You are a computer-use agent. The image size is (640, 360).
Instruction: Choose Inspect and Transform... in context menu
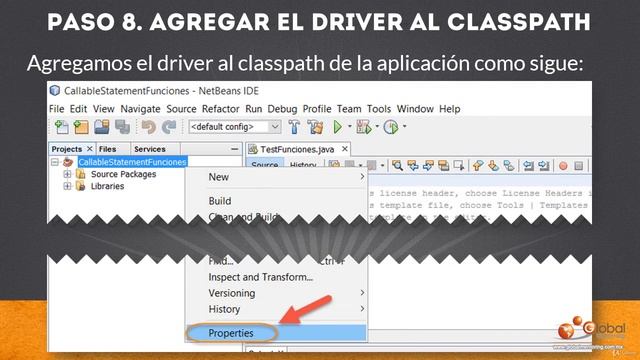tap(276, 277)
